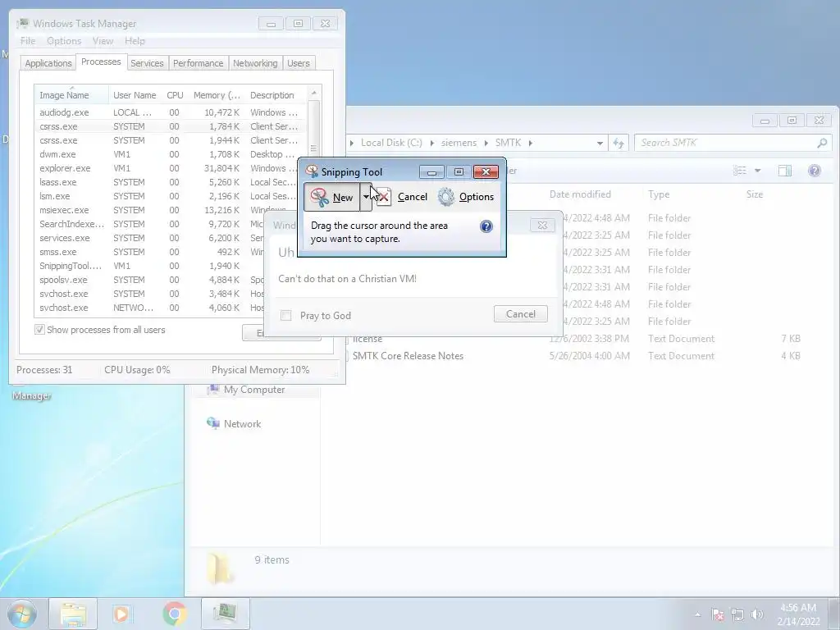Tick the Pray to God checkbox
This screenshot has width=840, height=630.
point(286,316)
